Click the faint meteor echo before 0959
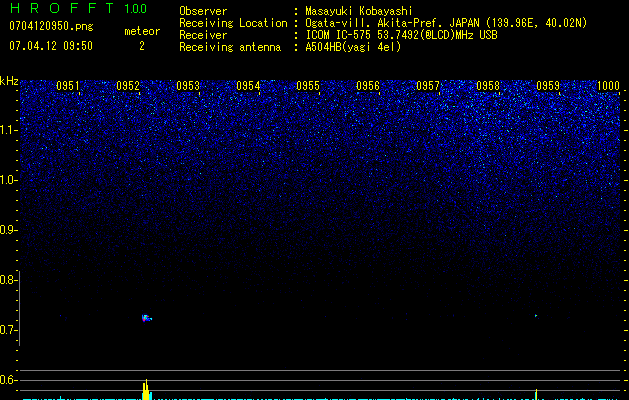 click(x=536, y=316)
